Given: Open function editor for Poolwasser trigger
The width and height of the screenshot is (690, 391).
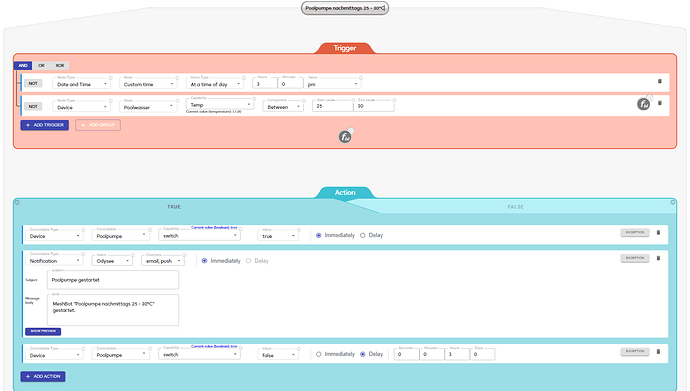Looking at the screenshot, I should click(x=643, y=104).
